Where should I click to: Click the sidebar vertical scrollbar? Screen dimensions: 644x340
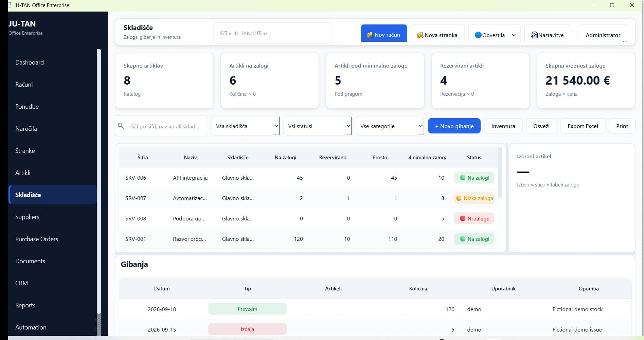coord(99,181)
